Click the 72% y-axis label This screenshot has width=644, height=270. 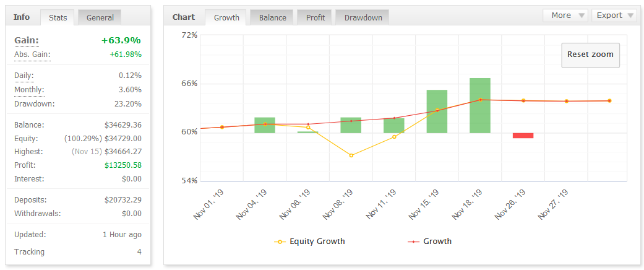coord(189,35)
